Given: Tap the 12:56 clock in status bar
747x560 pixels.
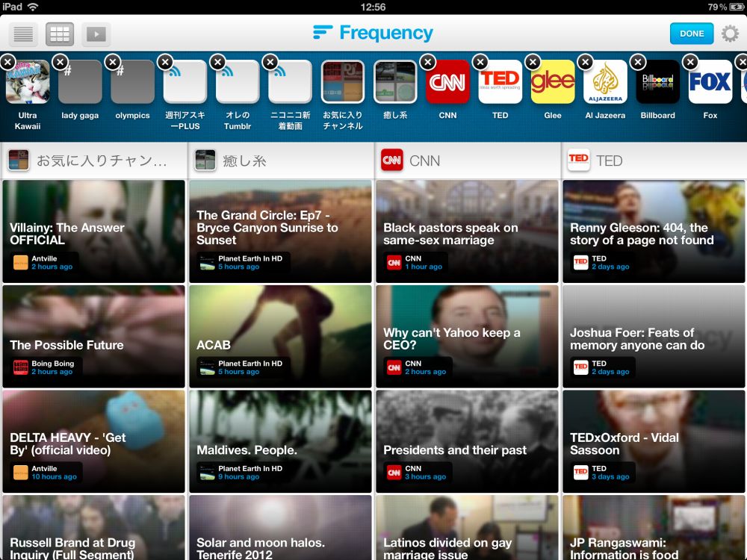Looking at the screenshot, I should coord(373,7).
